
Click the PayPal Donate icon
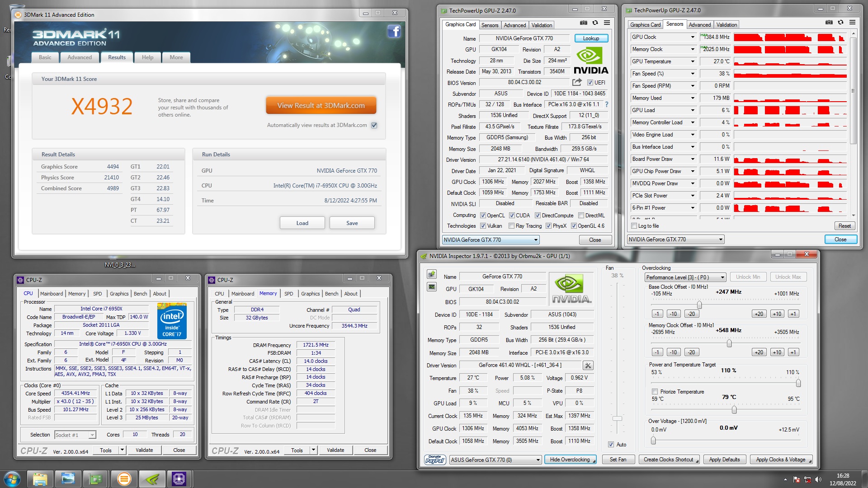point(435,460)
